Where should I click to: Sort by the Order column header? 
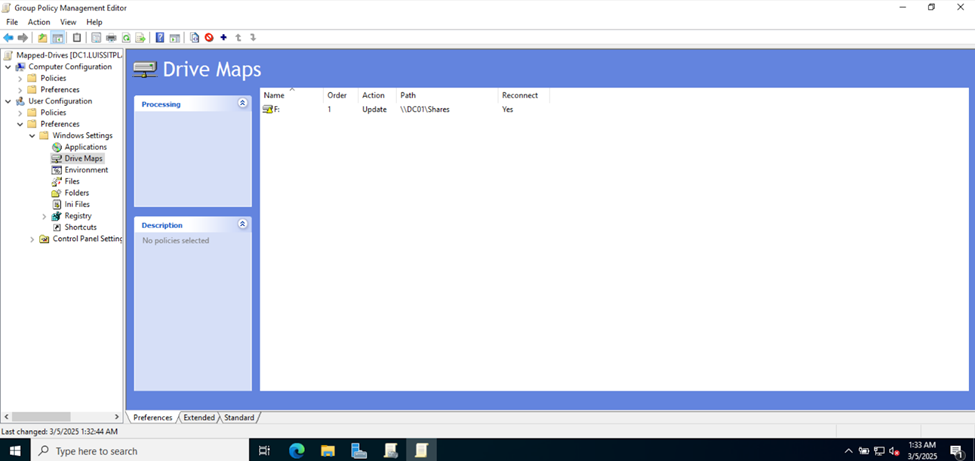341,95
